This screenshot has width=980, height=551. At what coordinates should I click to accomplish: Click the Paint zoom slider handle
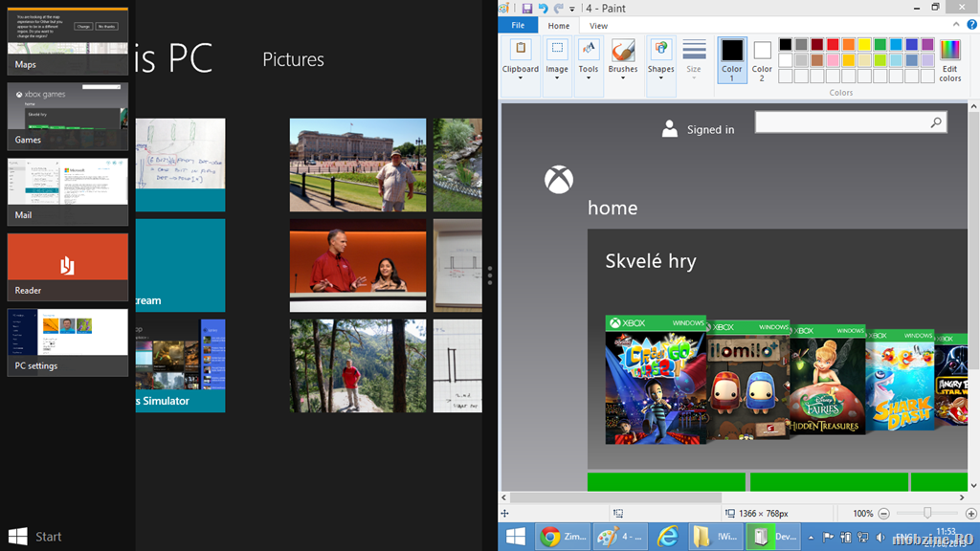(927, 513)
